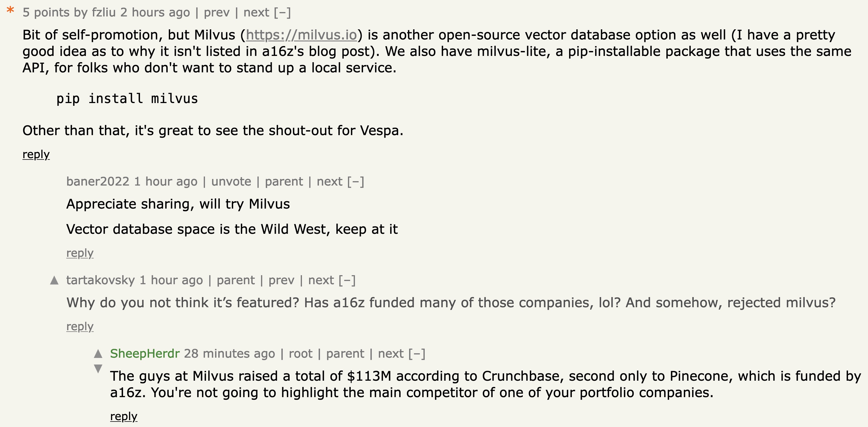
Task: Collapse baner2022's comment with [–] toggle
Action: click(356, 182)
